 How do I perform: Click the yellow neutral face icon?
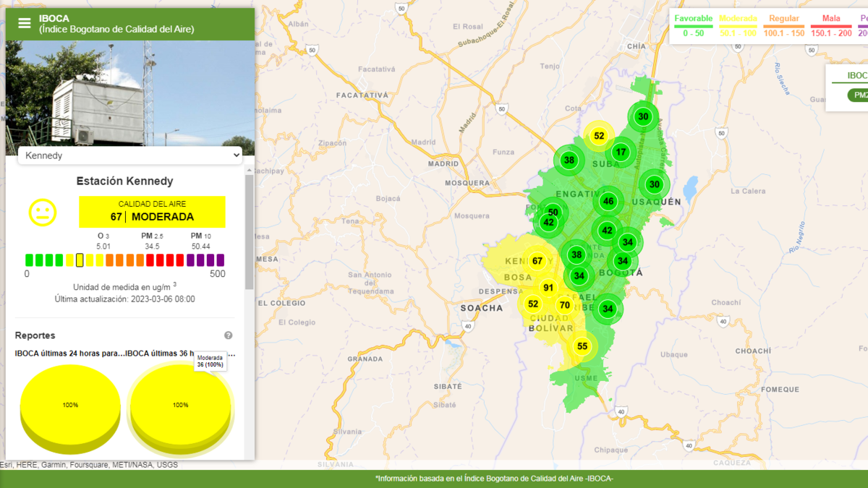(42, 212)
